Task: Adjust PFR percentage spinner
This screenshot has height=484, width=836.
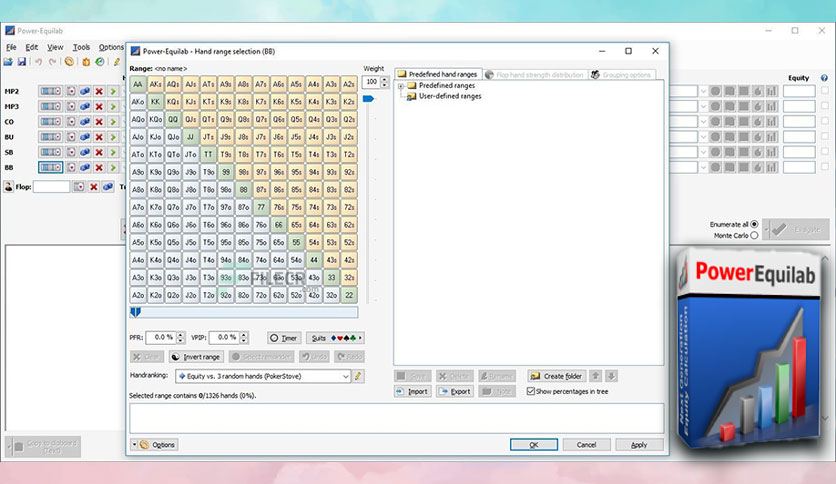Action: (x=180, y=337)
